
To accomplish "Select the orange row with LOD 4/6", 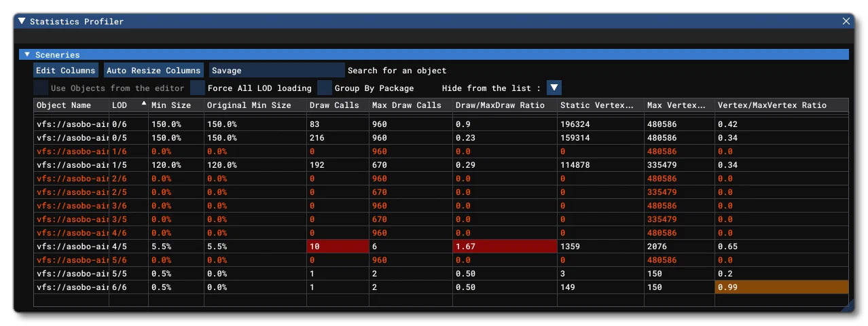I will pos(441,233).
